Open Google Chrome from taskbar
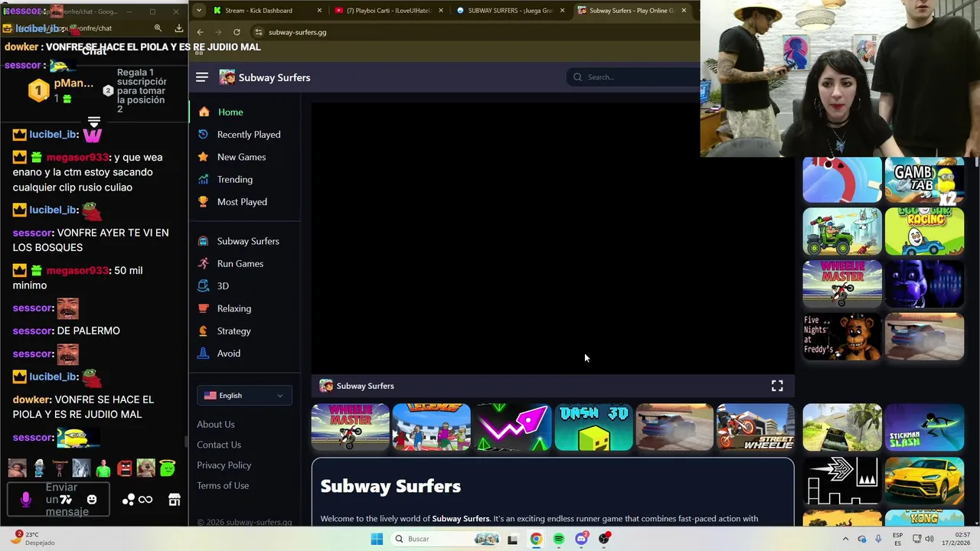 (536, 539)
